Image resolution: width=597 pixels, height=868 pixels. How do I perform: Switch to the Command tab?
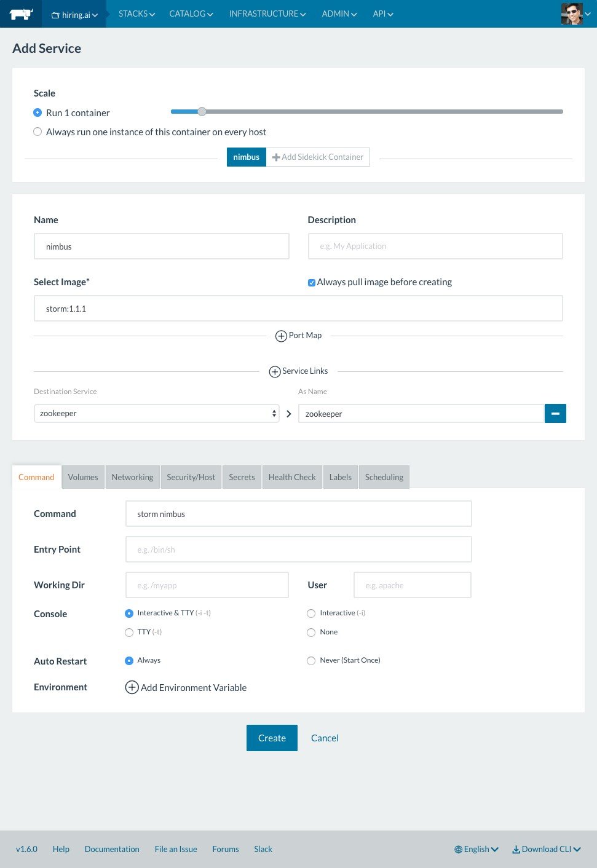coord(36,477)
